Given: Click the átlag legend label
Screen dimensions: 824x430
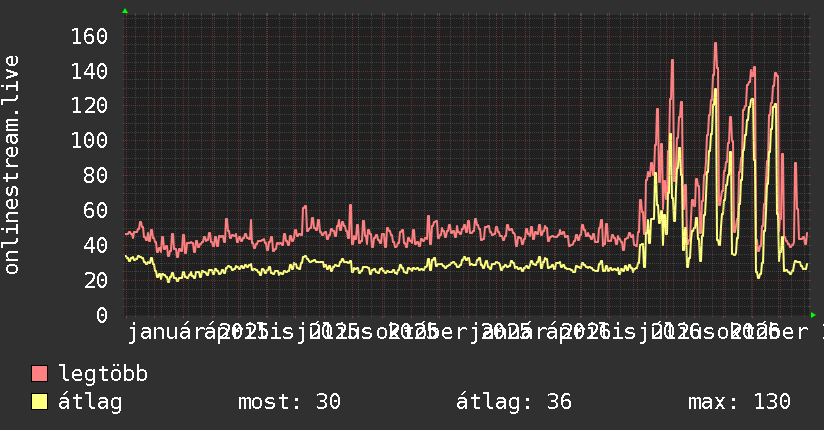Looking at the screenshot, I should [90, 402].
